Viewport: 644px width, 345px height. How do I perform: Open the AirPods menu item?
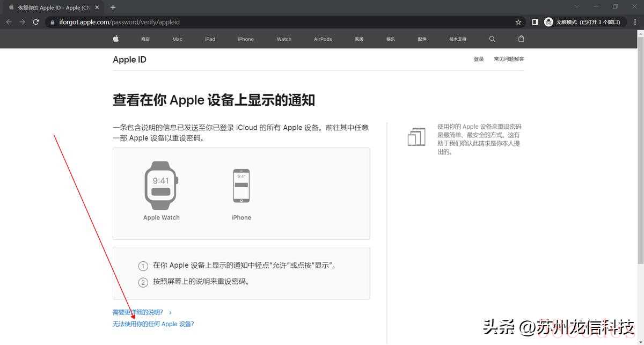point(323,39)
